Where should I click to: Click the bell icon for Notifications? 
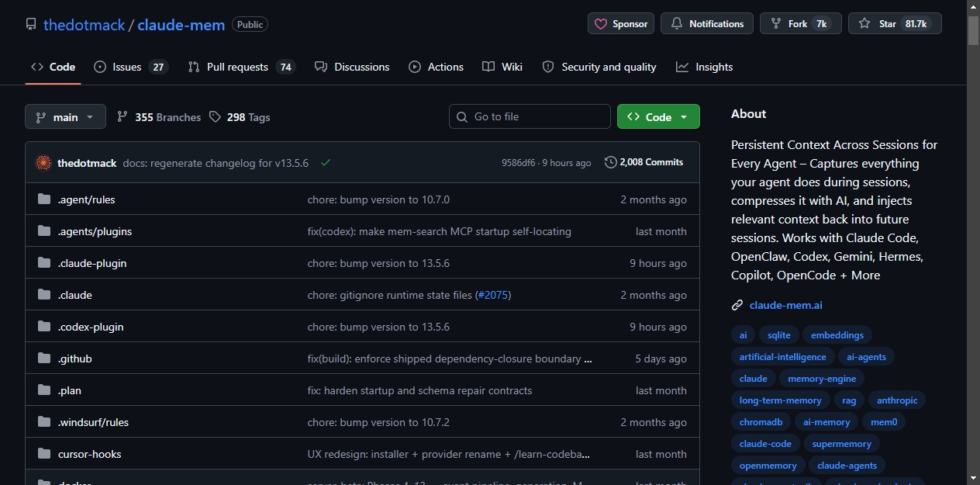click(x=675, y=24)
